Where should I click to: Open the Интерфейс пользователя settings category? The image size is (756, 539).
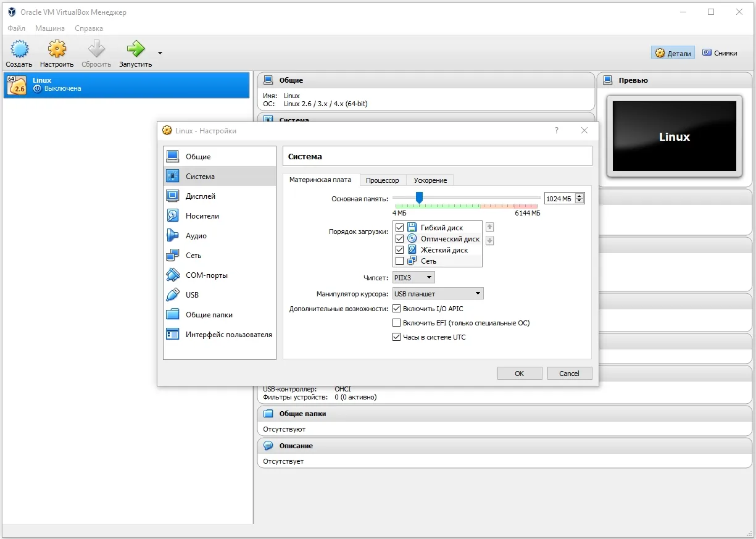click(x=220, y=335)
